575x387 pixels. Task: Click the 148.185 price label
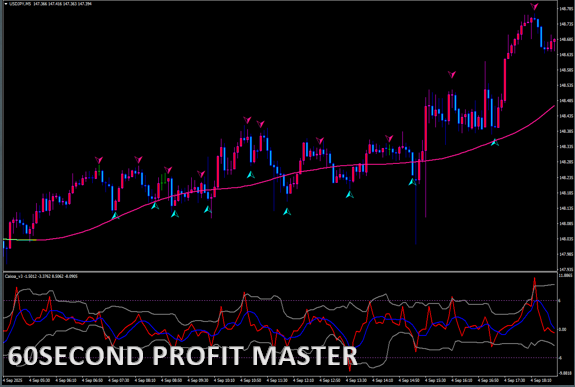(566, 193)
